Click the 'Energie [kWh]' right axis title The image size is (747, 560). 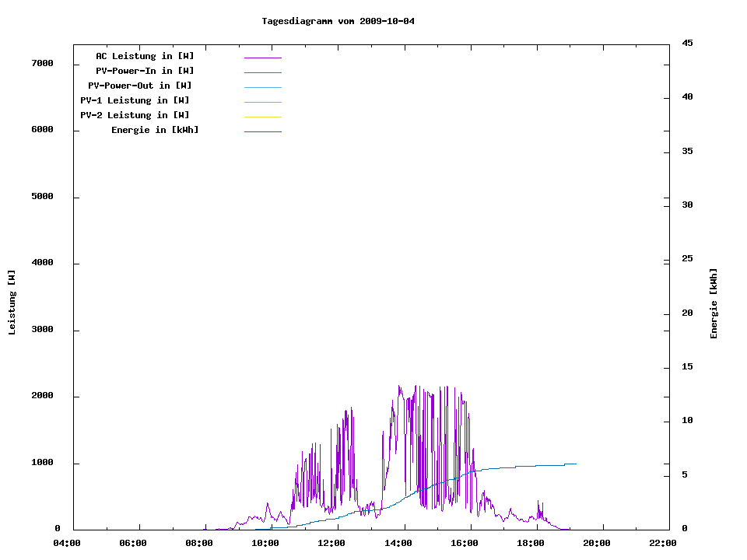coord(714,303)
